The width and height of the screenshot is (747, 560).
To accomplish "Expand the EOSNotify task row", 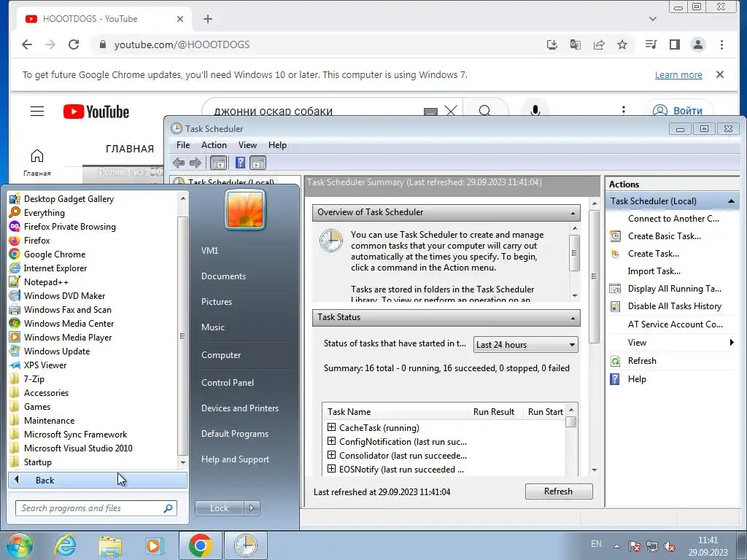I will [x=332, y=469].
